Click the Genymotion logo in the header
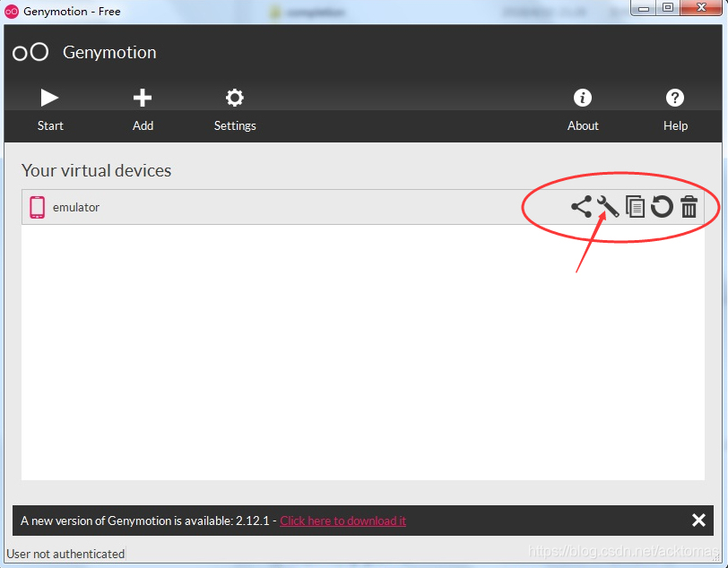The height and width of the screenshot is (568, 728). pos(30,52)
